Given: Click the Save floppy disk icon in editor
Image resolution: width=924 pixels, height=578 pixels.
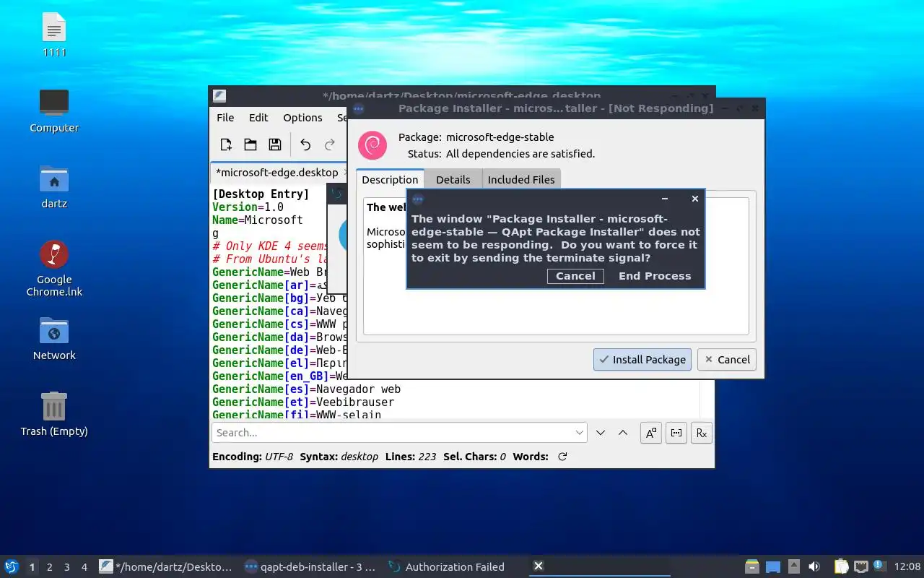Looking at the screenshot, I should point(275,144).
